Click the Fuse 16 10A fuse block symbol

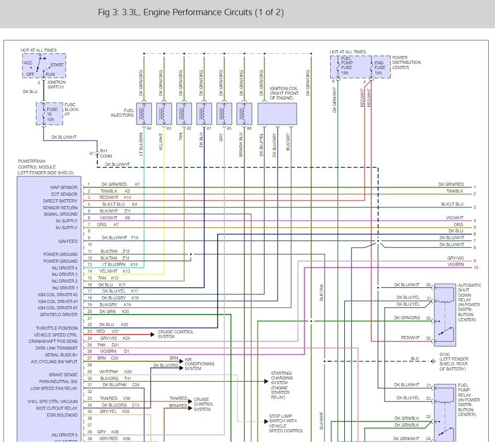pyautogui.click(x=49, y=114)
